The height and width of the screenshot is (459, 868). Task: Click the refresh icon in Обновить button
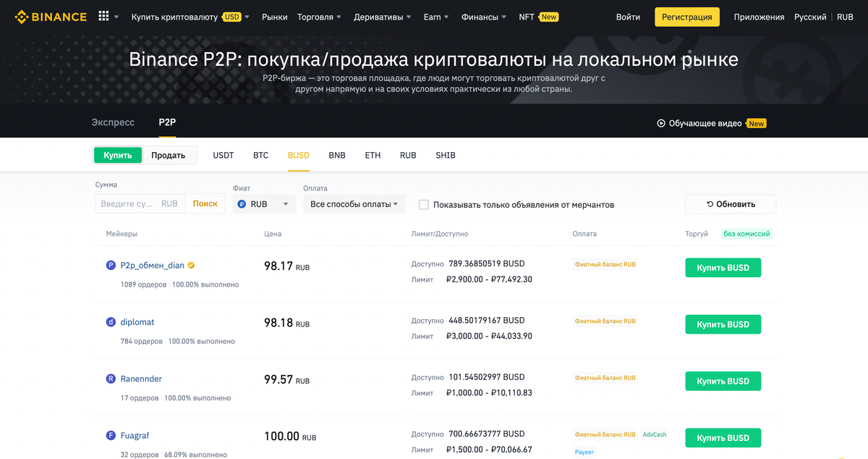710,204
